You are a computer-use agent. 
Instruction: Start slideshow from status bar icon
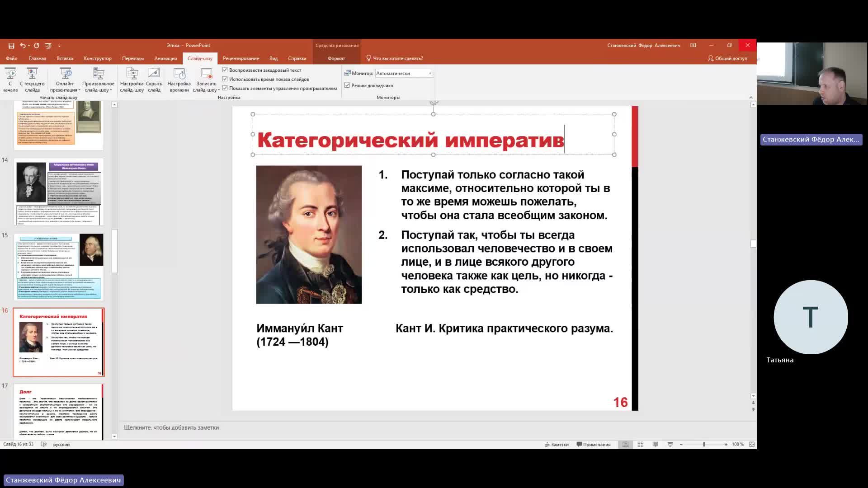(x=670, y=445)
